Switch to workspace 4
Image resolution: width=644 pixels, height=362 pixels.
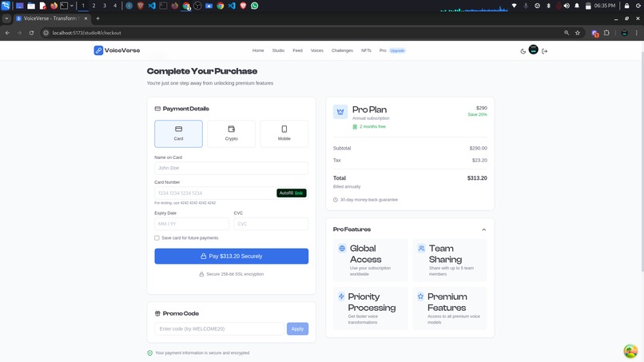(x=115, y=6)
